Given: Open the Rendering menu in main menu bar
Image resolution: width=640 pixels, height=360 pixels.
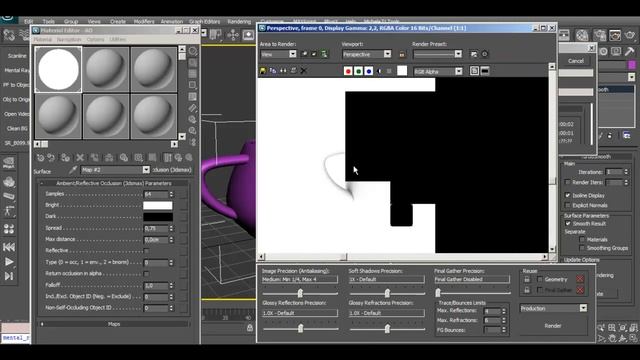Looking at the screenshot, I should [x=239, y=21].
